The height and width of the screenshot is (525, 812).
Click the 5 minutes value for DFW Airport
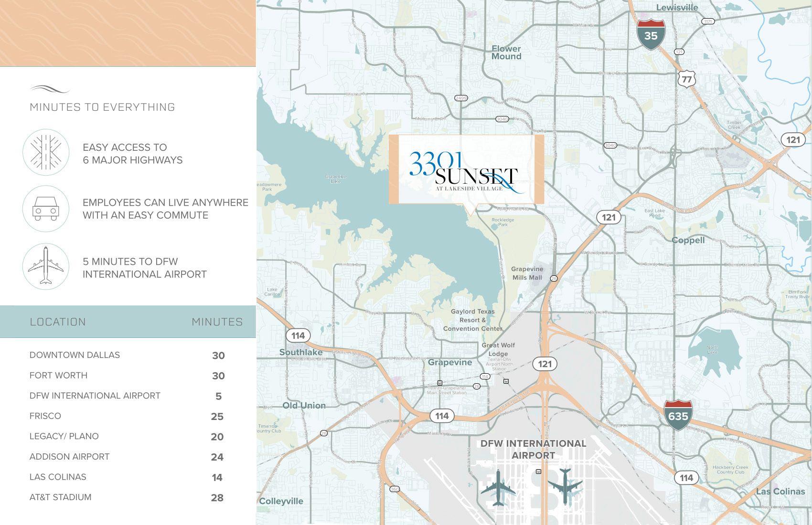[x=218, y=396]
